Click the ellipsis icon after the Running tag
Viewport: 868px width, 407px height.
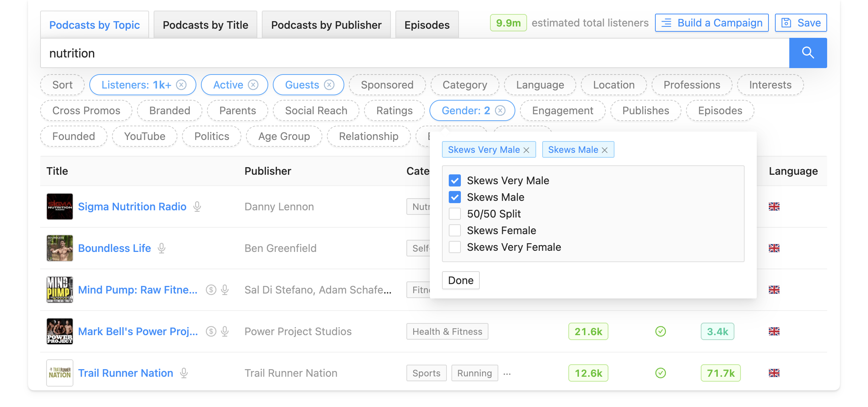click(x=507, y=374)
